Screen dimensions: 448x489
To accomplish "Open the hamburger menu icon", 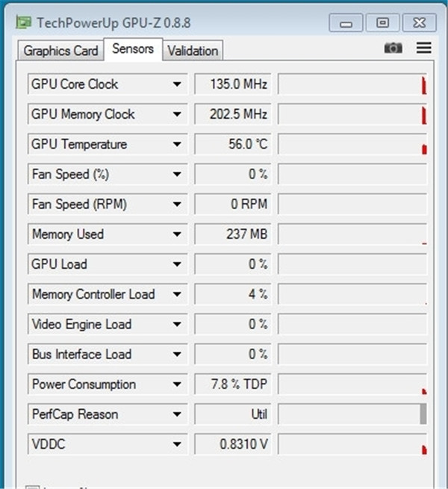I will pyautogui.click(x=423, y=48).
